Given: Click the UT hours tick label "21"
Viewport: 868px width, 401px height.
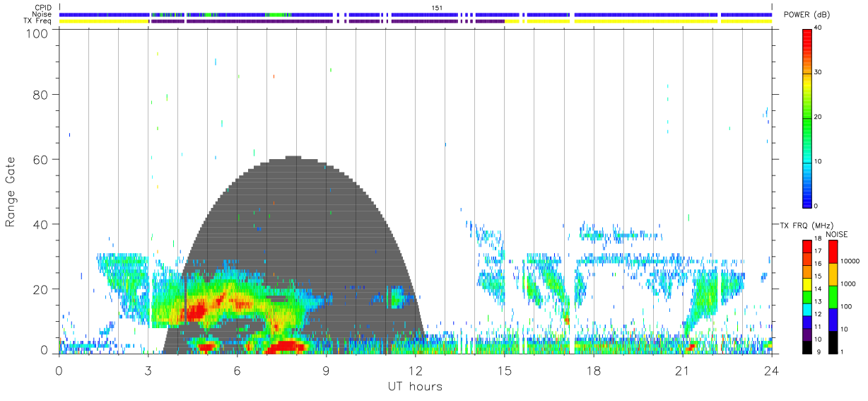Looking at the screenshot, I should pyautogui.click(x=682, y=371).
